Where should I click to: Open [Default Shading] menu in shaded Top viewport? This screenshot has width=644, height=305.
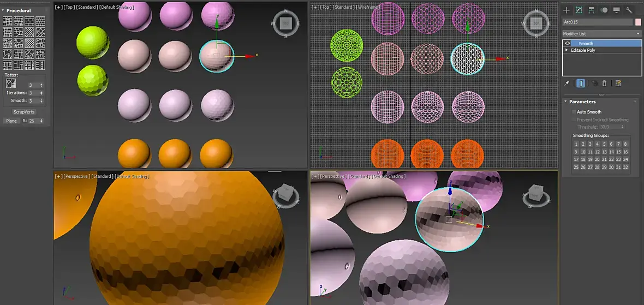pyautogui.click(x=117, y=7)
